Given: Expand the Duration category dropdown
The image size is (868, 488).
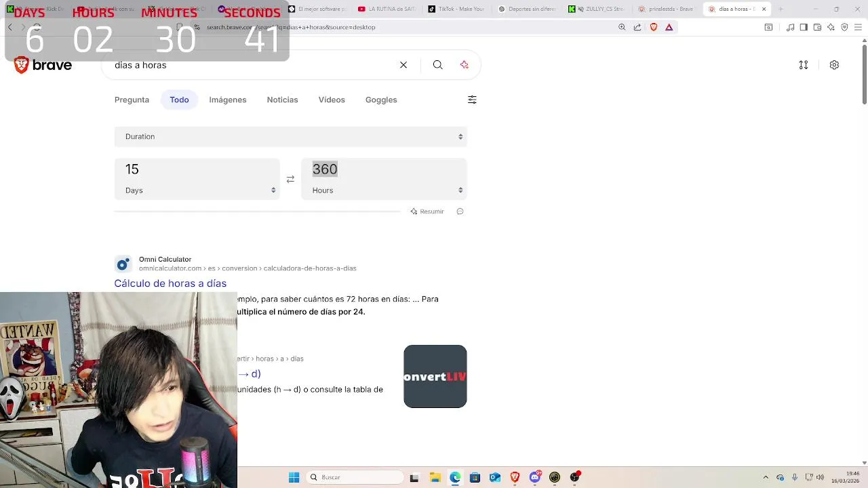Looking at the screenshot, I should [x=290, y=136].
